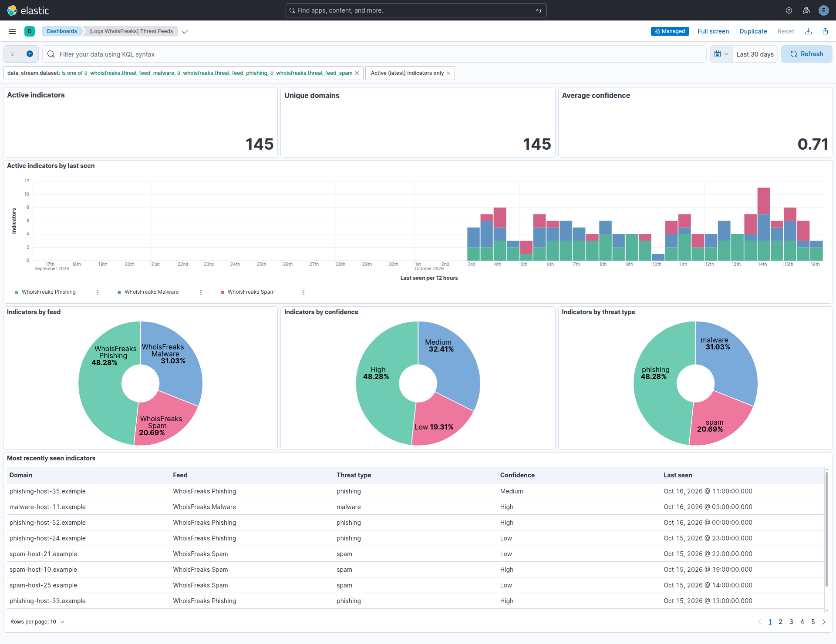The height and width of the screenshot is (644, 836).
Task: Open the newsfeed icon in header
Action: click(806, 10)
